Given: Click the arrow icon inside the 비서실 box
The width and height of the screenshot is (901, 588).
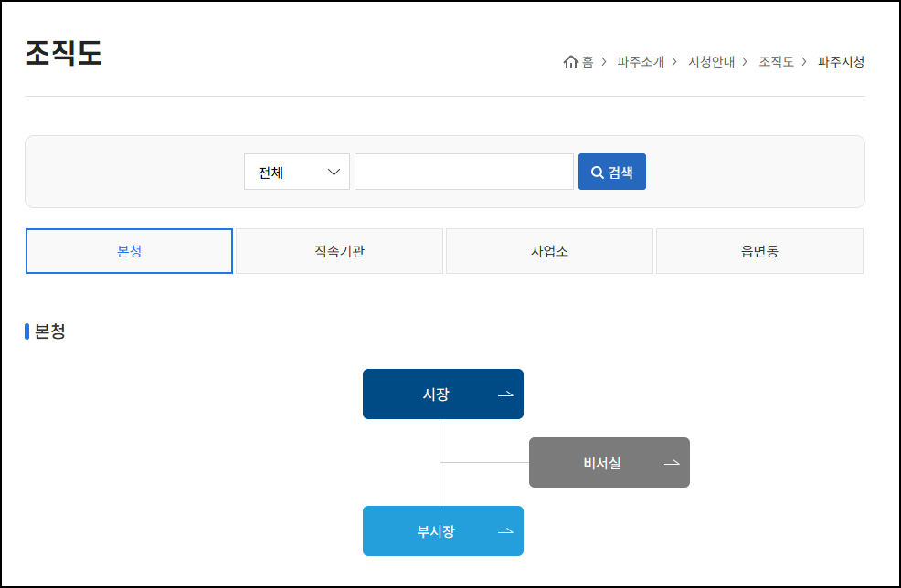Looking at the screenshot, I should coord(672,462).
